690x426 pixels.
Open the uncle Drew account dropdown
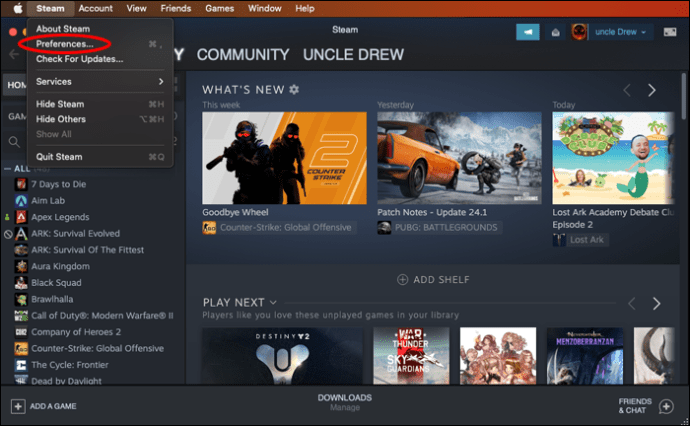click(x=620, y=32)
